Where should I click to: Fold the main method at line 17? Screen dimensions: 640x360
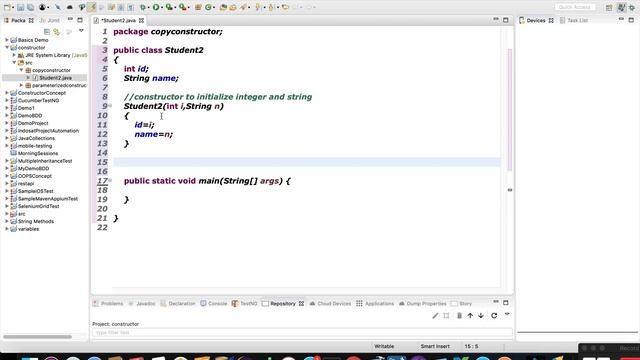(110, 180)
